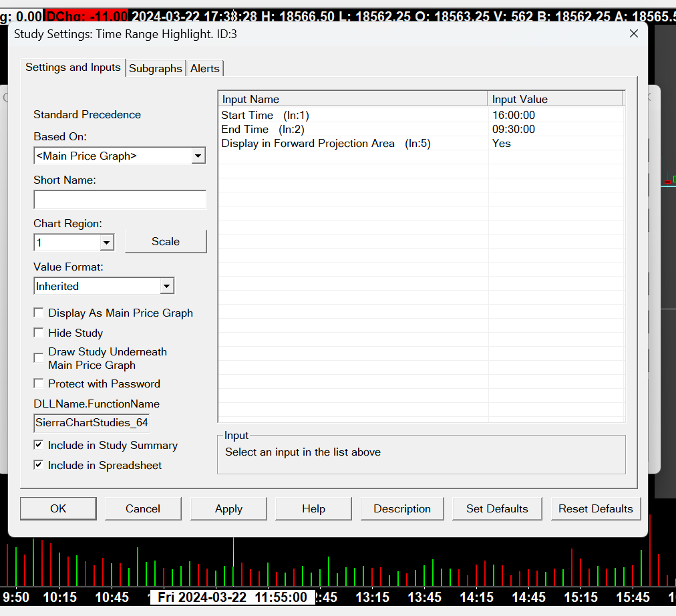Viewport: 676px width, 616px height.
Task: Open the Chart Region dropdown
Action: (x=106, y=243)
